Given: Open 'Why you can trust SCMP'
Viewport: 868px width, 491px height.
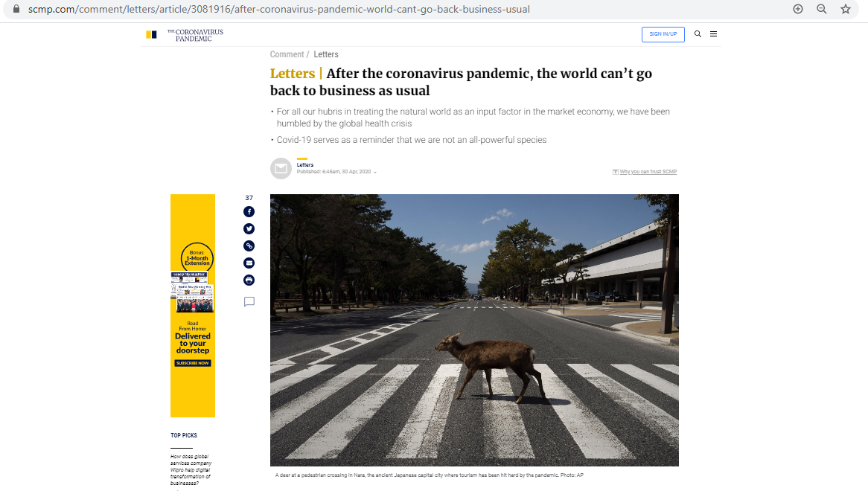Looking at the screenshot, I should 647,172.
